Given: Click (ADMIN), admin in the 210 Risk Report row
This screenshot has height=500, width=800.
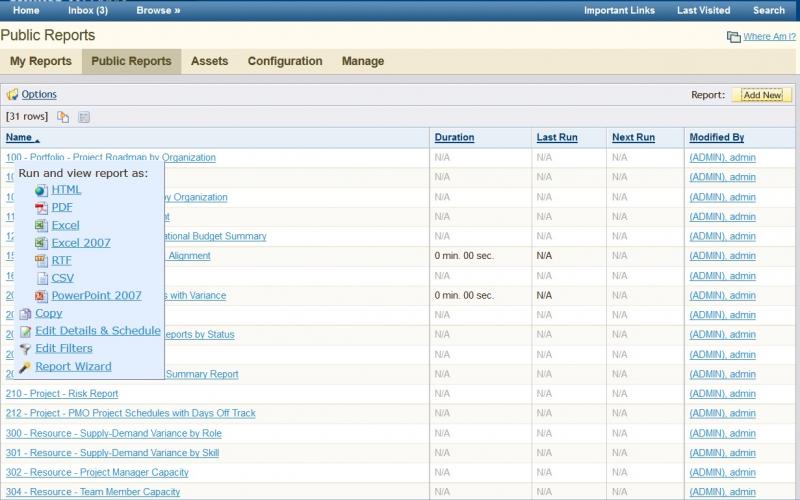Looking at the screenshot, I should pyautogui.click(x=722, y=393).
